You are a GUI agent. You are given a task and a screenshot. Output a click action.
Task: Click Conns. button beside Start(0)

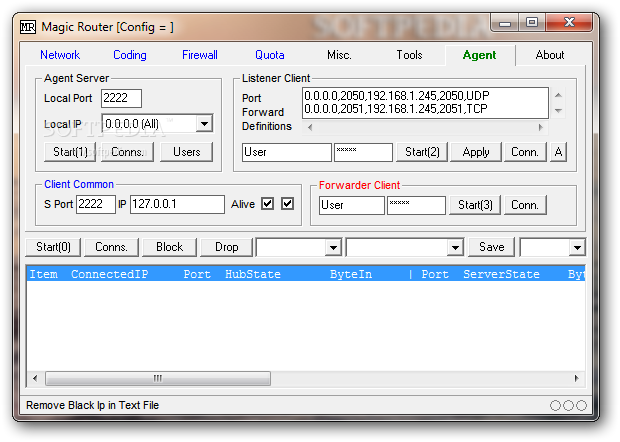click(112, 247)
